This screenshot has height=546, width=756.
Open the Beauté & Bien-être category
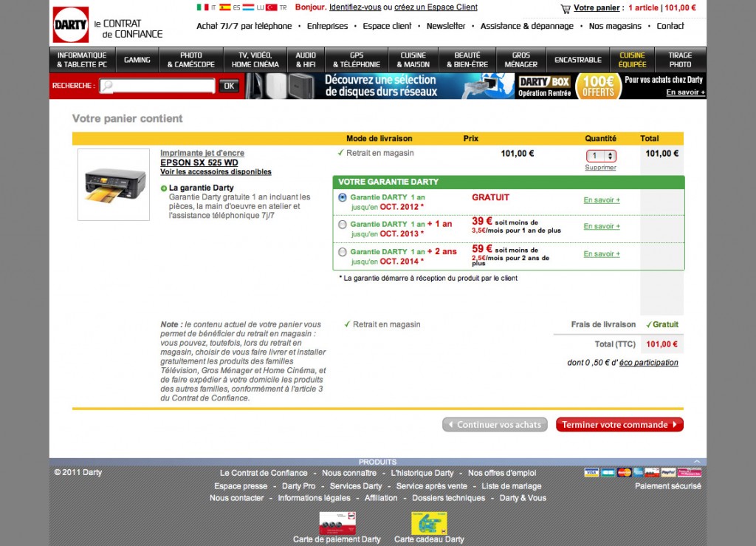pyautogui.click(x=467, y=60)
